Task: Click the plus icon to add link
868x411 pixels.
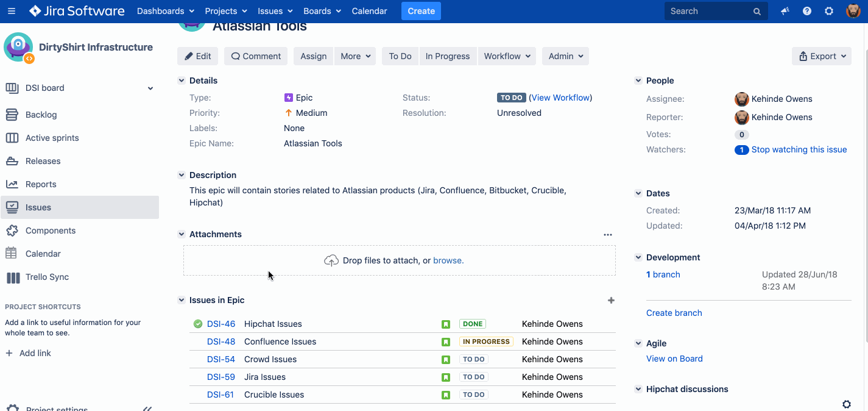Action: point(9,353)
